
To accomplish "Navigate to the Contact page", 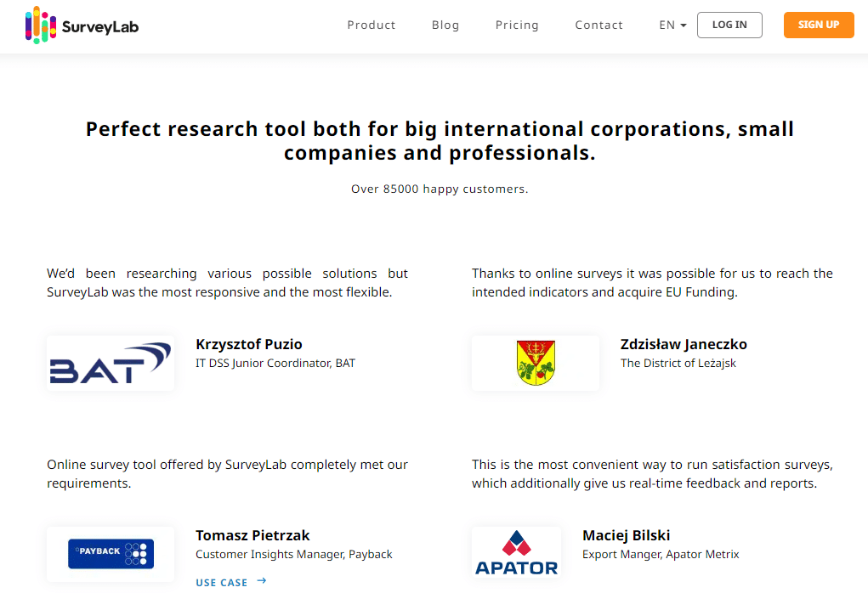I will (599, 25).
